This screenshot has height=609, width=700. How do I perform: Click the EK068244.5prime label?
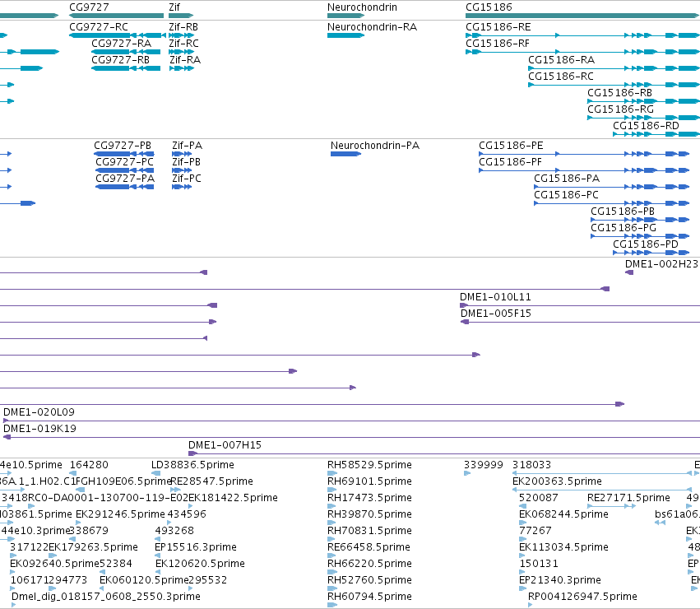tap(563, 514)
